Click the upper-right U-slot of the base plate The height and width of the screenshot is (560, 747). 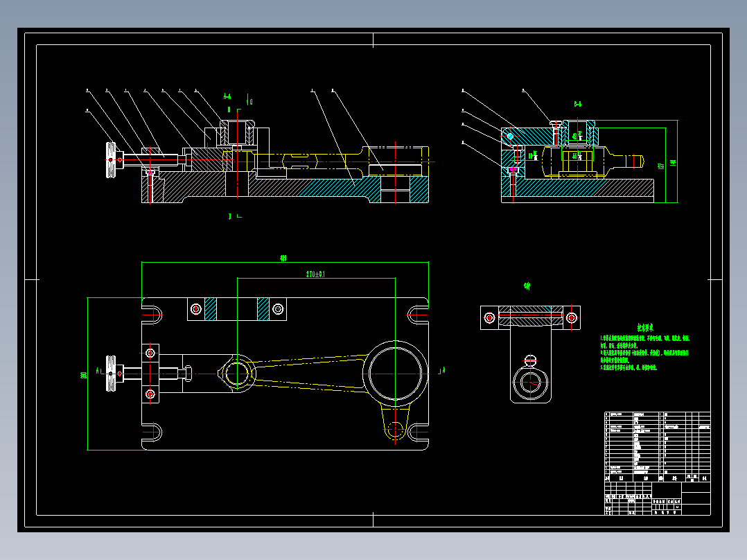(x=417, y=315)
